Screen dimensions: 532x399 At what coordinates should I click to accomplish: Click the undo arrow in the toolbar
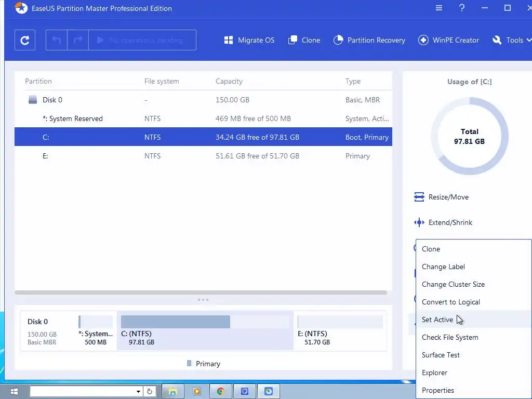(x=57, y=40)
